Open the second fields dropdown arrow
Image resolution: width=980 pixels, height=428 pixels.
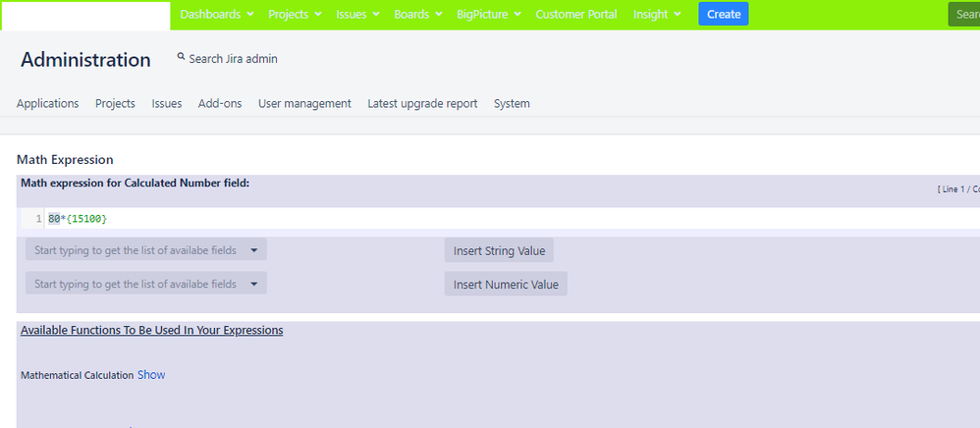click(x=253, y=284)
